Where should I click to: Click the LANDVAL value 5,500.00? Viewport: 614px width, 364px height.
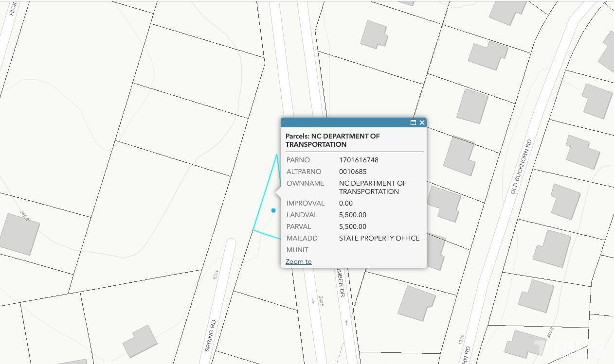pos(353,215)
